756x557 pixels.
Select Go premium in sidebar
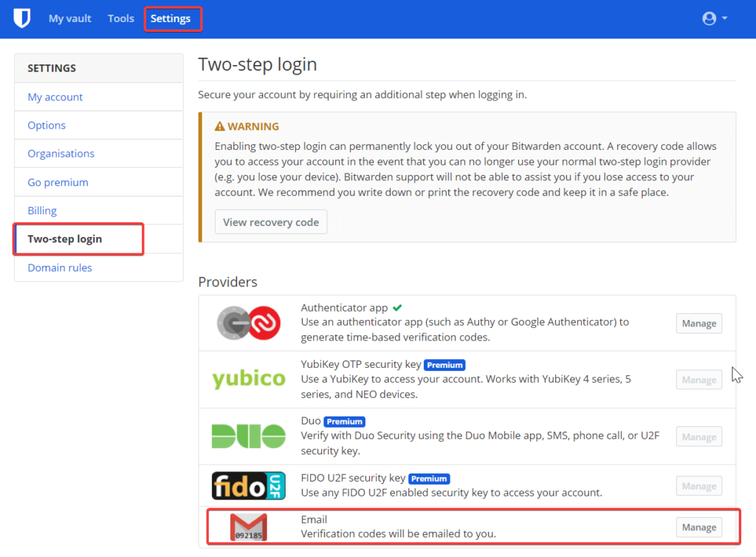[x=99, y=182]
